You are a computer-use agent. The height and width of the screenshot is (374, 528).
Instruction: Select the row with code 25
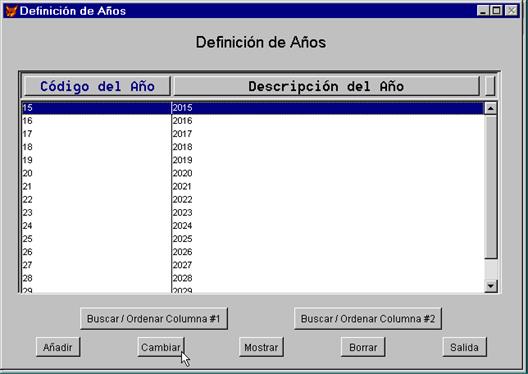tap(253, 239)
